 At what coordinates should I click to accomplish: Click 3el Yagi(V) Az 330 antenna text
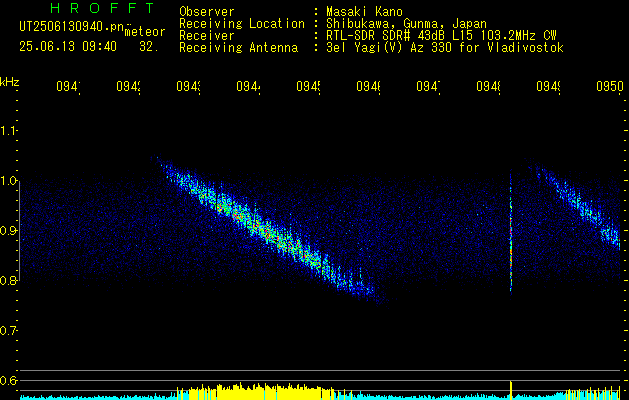click(x=445, y=48)
